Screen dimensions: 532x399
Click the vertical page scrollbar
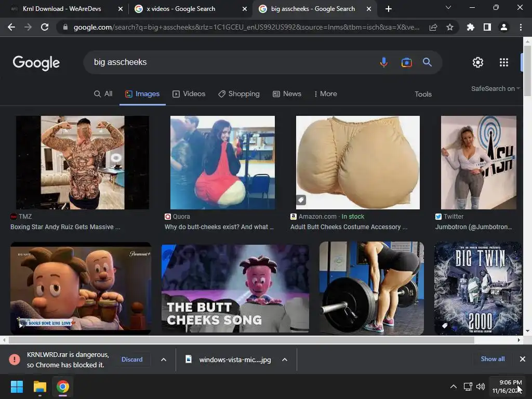point(527,71)
